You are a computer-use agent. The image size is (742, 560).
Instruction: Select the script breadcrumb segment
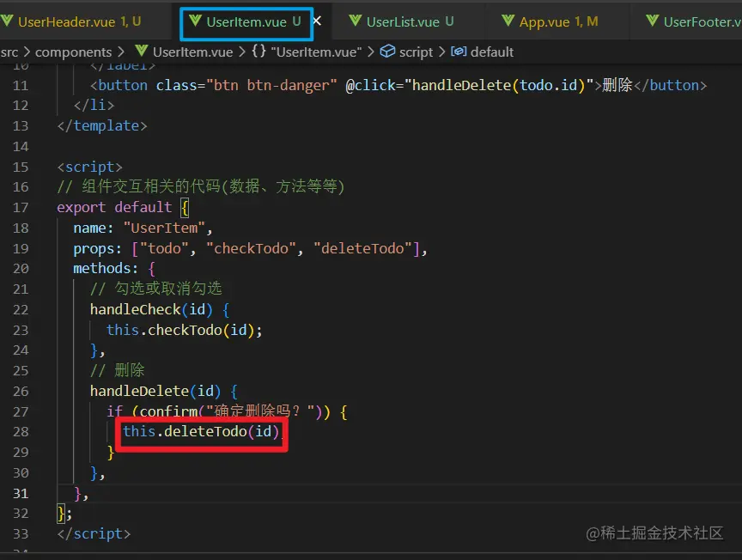(416, 52)
